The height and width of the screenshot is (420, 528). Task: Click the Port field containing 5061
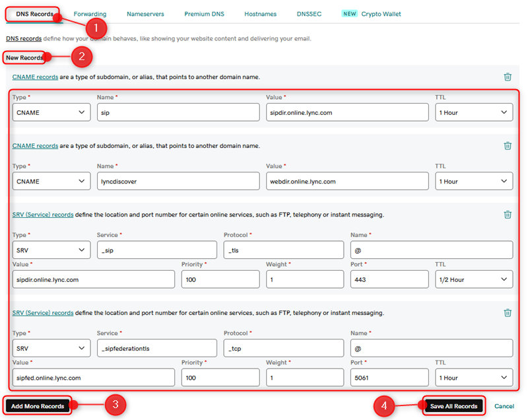tap(389, 378)
